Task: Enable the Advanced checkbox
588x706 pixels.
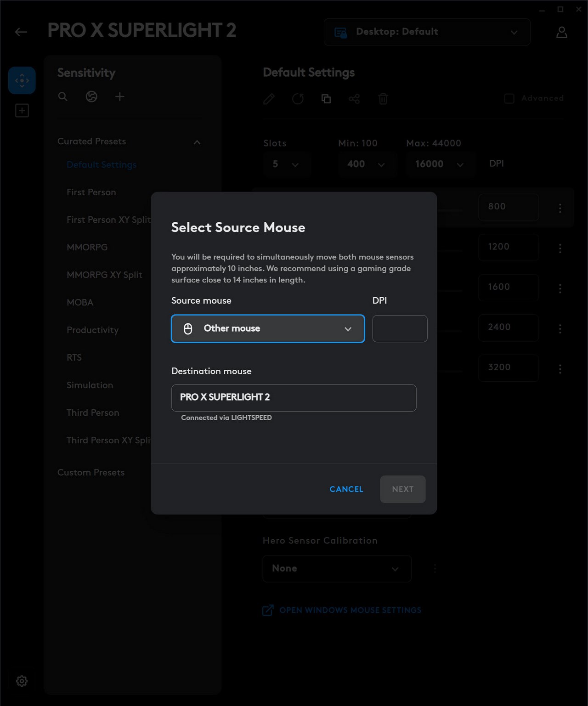Action: tap(509, 98)
